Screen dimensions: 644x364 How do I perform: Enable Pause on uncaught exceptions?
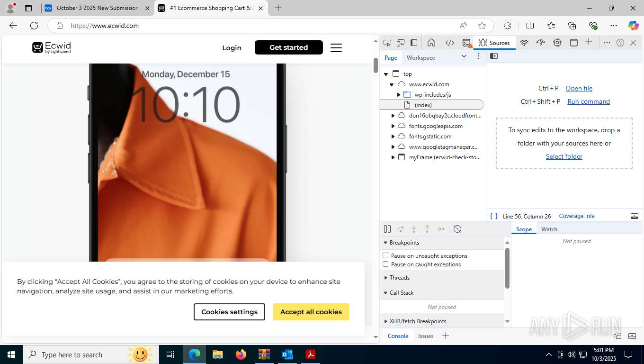385,255
